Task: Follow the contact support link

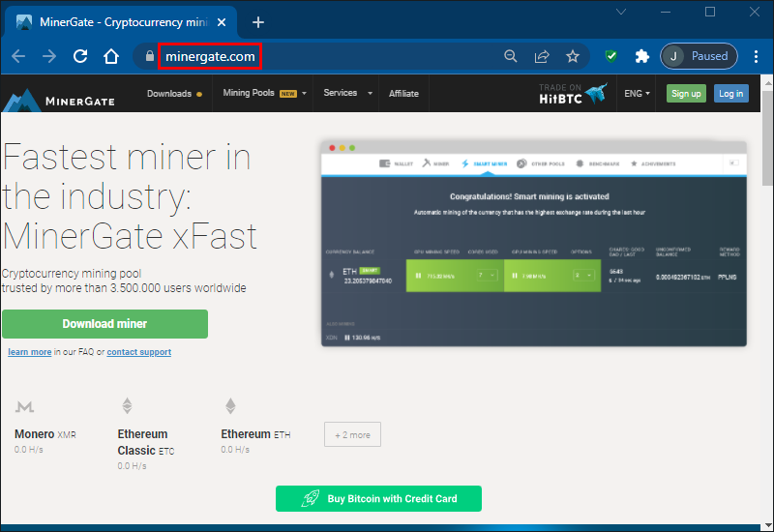Action: pos(138,352)
